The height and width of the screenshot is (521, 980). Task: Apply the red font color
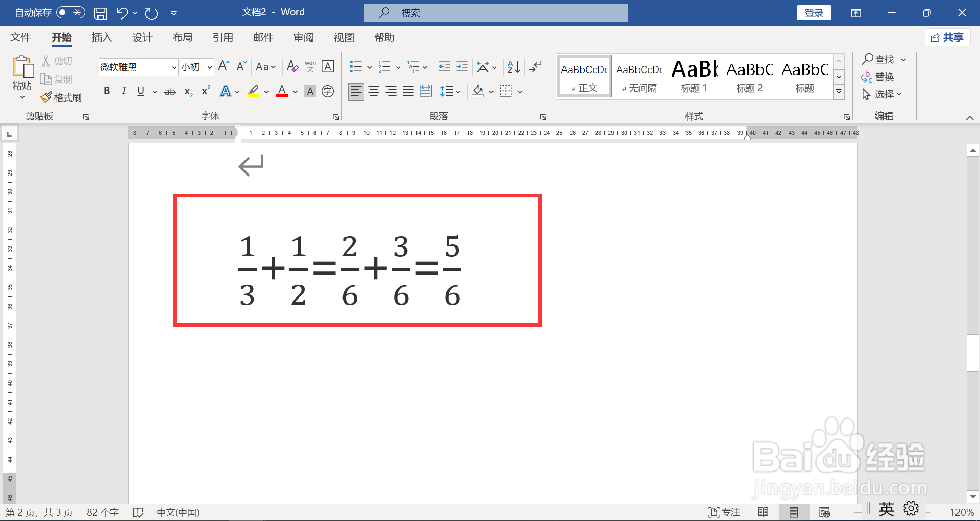[282, 91]
